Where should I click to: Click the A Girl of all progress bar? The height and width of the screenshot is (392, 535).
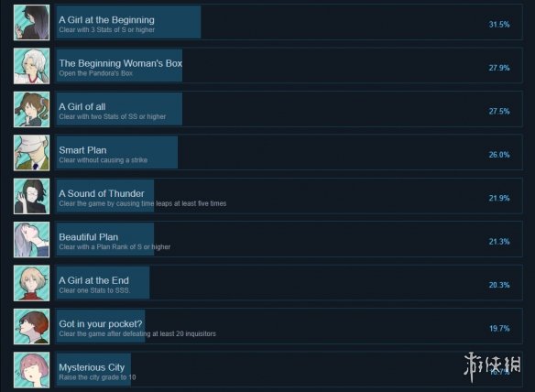pyautogui.click(x=119, y=109)
